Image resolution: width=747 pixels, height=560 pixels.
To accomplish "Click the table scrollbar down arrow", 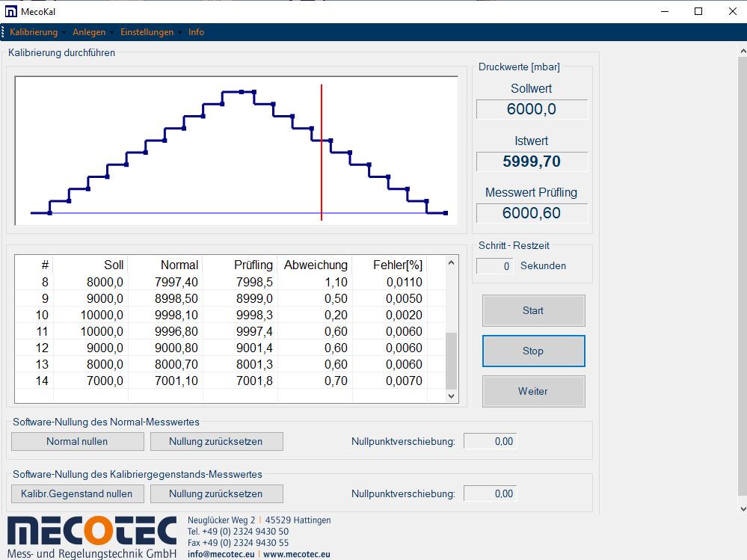I will (451, 396).
